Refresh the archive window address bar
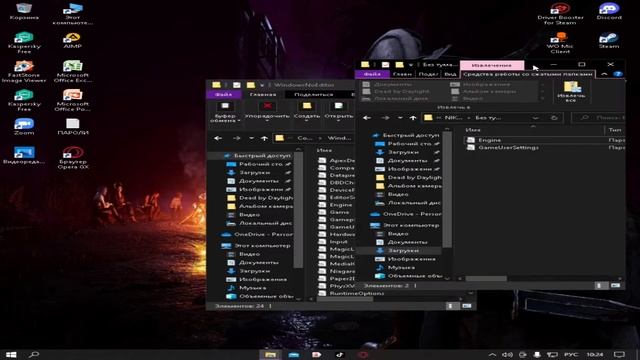640x360 pixels. pos(554,118)
